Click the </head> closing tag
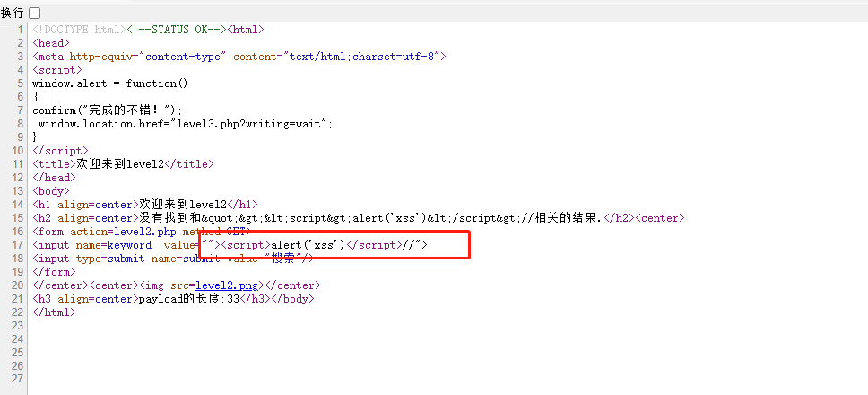868x395 pixels. [54, 178]
